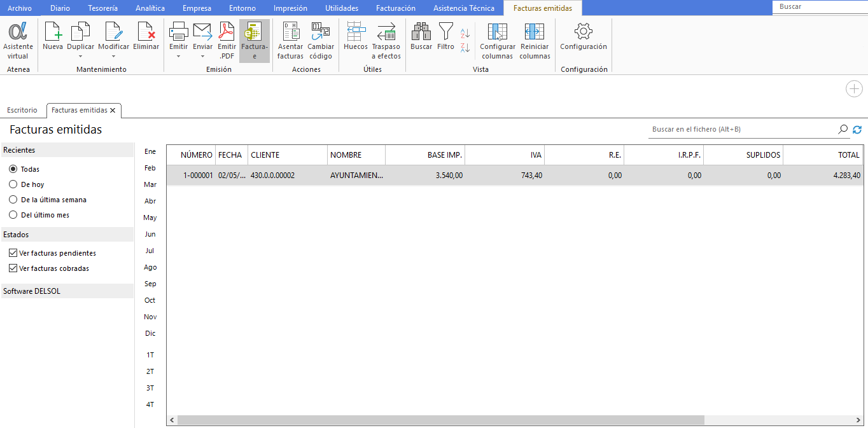Switch to the Diario ribbon tab
The height and width of the screenshot is (428, 868).
point(60,8)
